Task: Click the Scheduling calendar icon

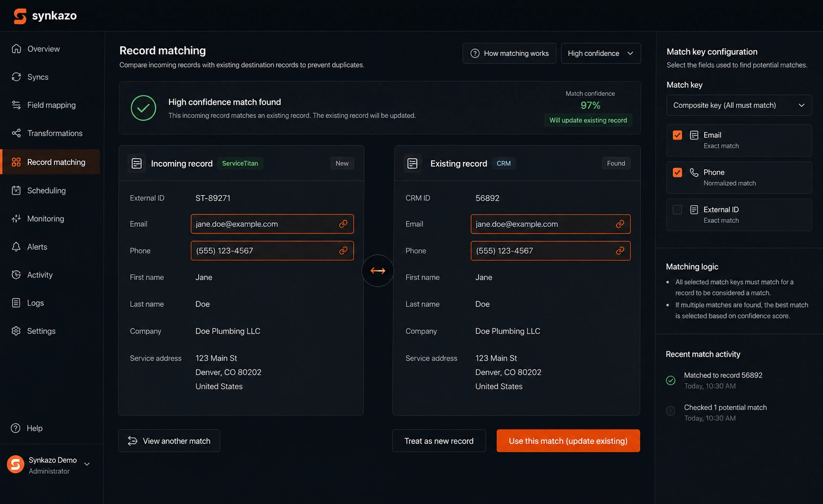Action: (16, 190)
